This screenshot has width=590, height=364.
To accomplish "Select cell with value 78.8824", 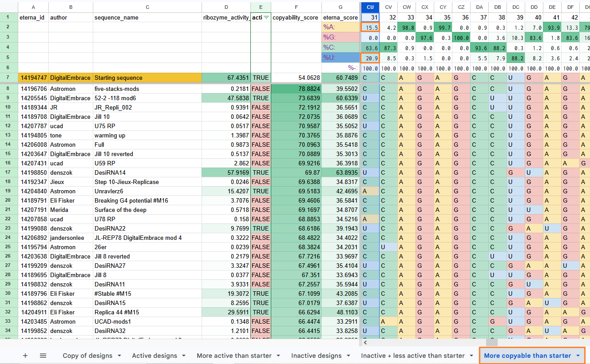I will [x=297, y=89].
